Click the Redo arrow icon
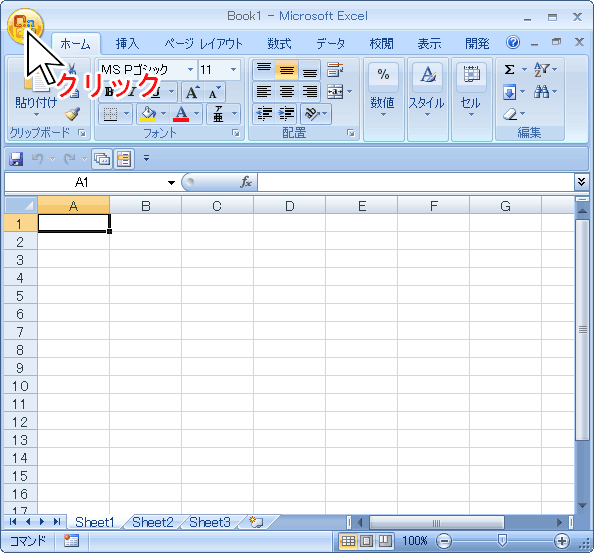This screenshot has width=594, height=553. pyautogui.click(x=69, y=159)
